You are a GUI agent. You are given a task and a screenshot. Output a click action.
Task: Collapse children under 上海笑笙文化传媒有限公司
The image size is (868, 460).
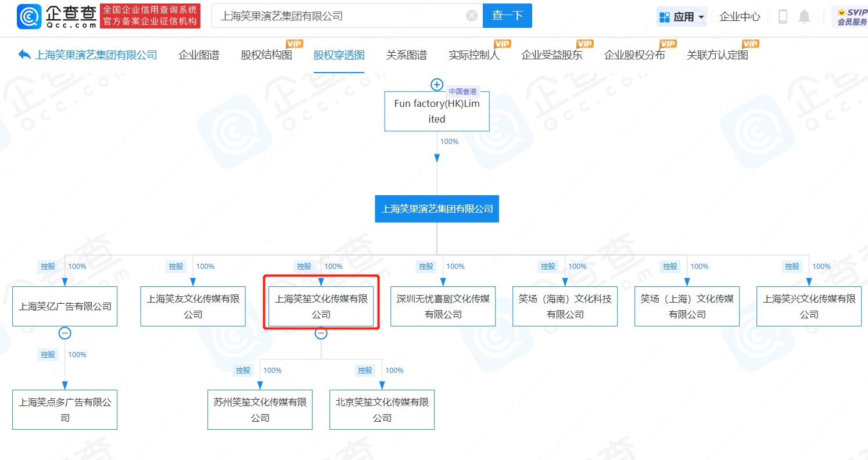click(x=321, y=333)
